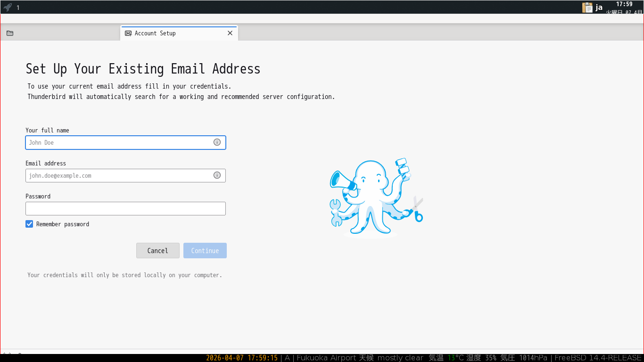Click the "Remember password" label text
The height and width of the screenshot is (362, 644).
63,224
